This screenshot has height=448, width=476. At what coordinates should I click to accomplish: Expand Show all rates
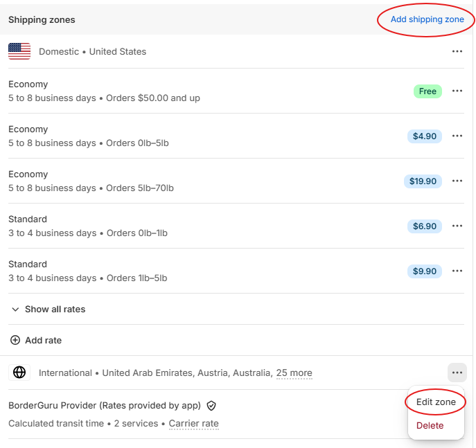[x=48, y=309]
